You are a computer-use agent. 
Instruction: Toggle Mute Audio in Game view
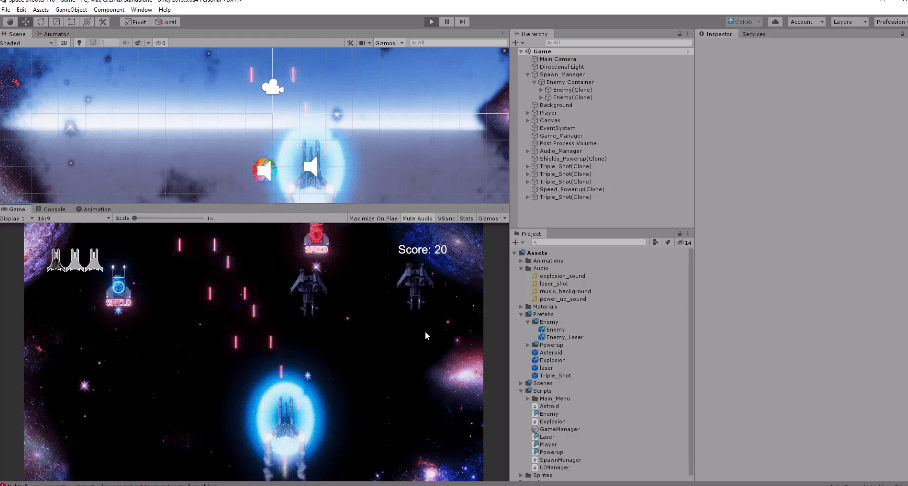coord(419,218)
